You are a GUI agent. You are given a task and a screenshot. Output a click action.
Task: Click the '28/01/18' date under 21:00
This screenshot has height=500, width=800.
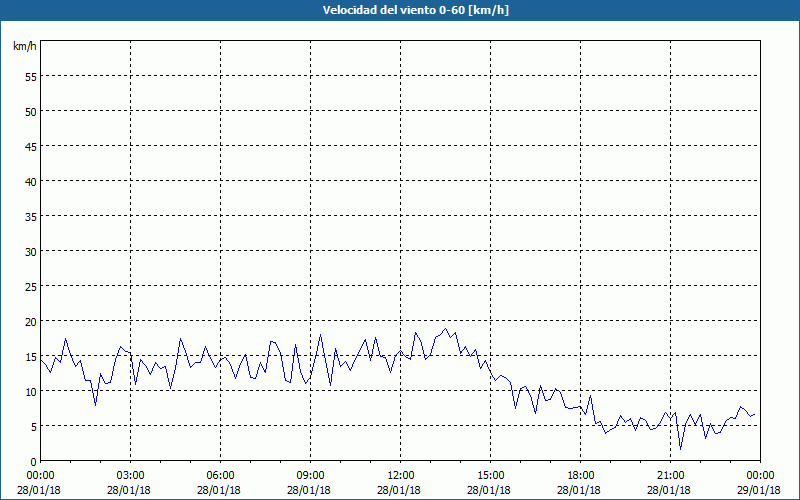[669, 490]
